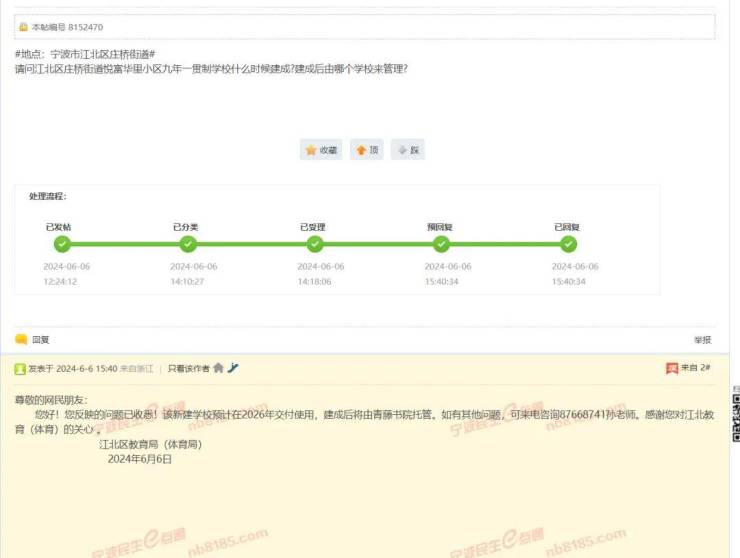740x558 pixels.
Task: Click the 已受理 green check marker
Action: (315, 244)
